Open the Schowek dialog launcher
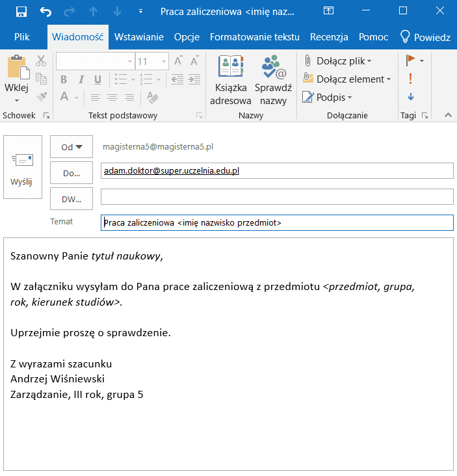Image resolution: width=457 pixels, height=476 pixels. point(46,115)
